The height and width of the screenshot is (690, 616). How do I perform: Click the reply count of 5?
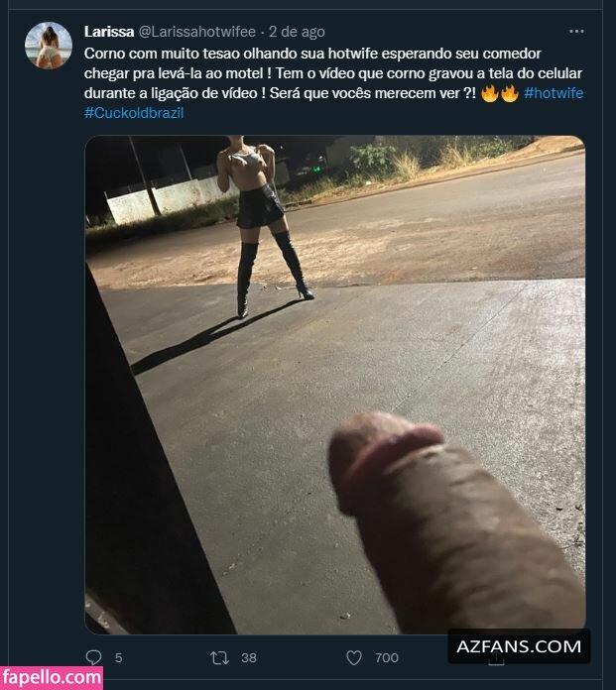point(118,658)
